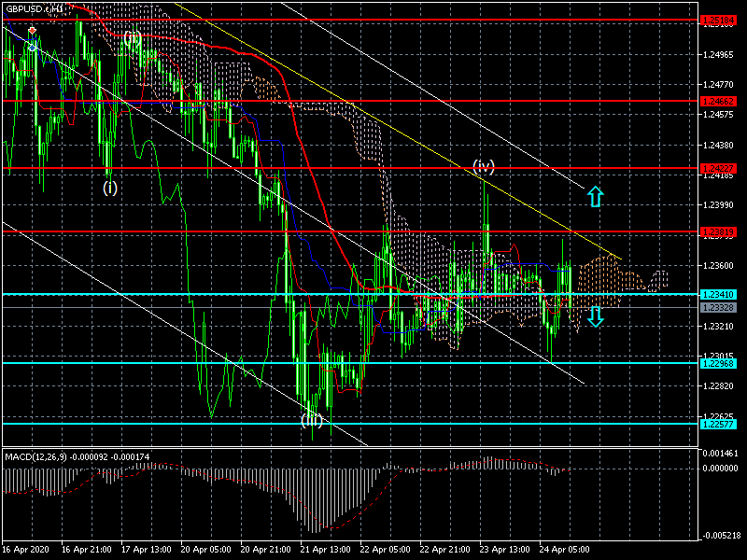The width and height of the screenshot is (747, 560).
Task: Click the 1.22820 price scale value
Action: click(718, 386)
